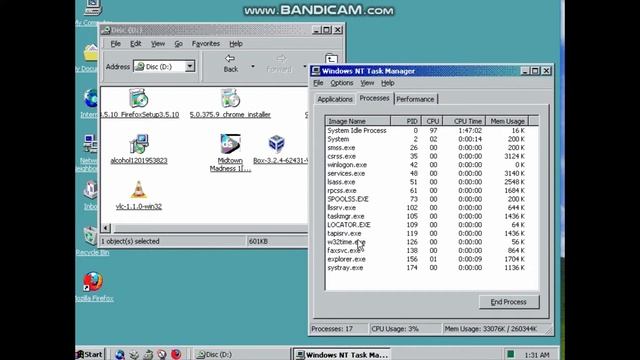Select the winlogon.exe process row

(426, 165)
